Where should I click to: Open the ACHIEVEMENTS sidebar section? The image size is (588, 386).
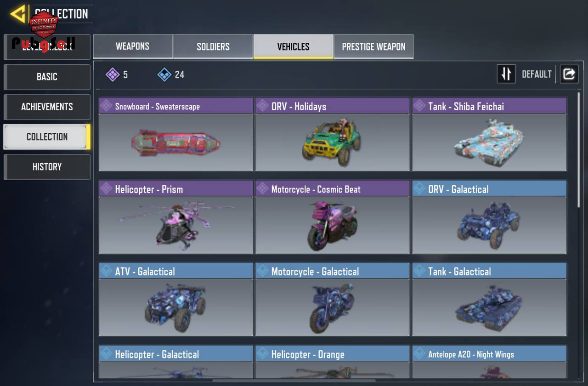[x=47, y=107]
